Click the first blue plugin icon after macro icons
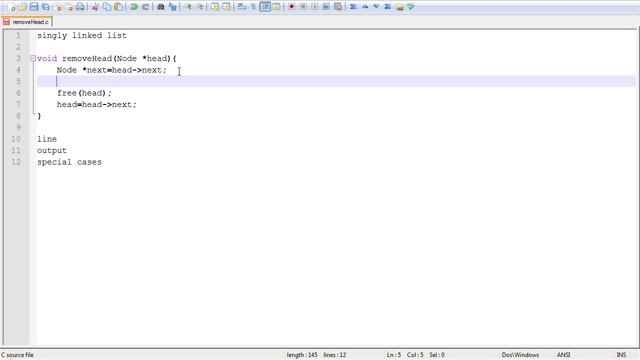The image size is (640, 360). [x=353, y=7]
